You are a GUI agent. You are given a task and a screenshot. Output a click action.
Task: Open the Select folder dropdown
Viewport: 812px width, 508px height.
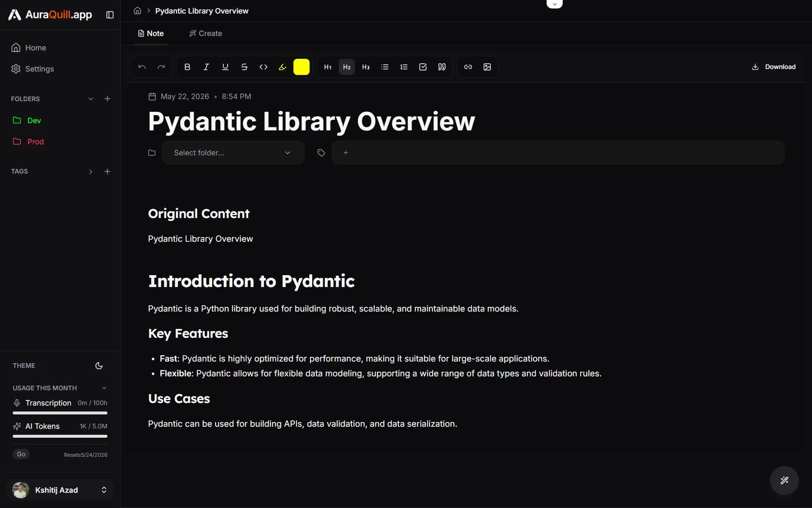point(233,153)
